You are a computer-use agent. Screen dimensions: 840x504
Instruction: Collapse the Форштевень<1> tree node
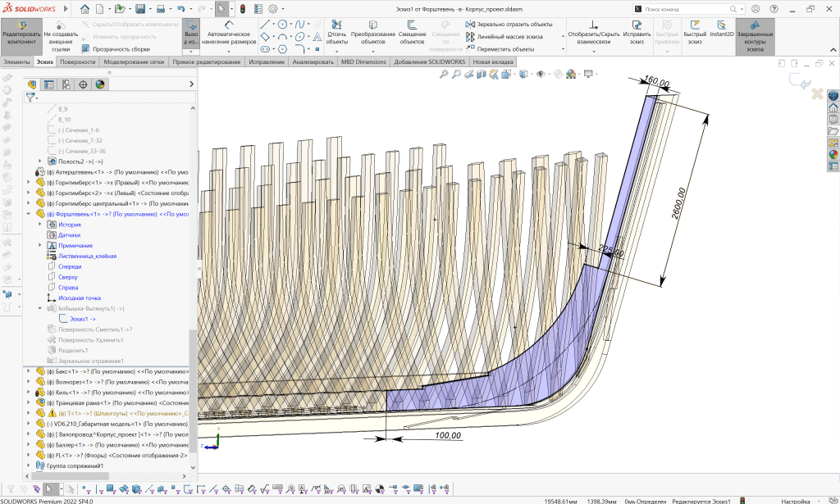coord(29,214)
